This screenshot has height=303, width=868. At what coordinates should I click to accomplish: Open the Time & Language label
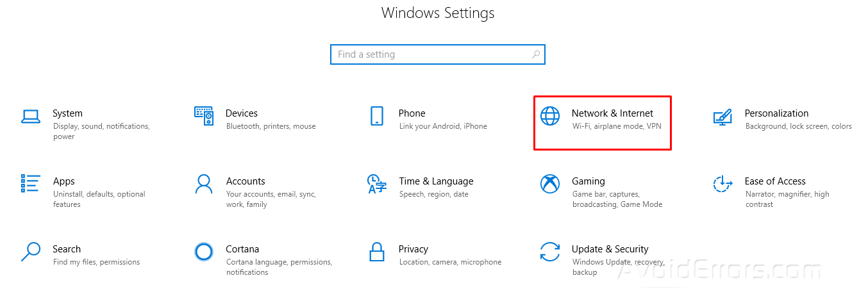point(436,181)
